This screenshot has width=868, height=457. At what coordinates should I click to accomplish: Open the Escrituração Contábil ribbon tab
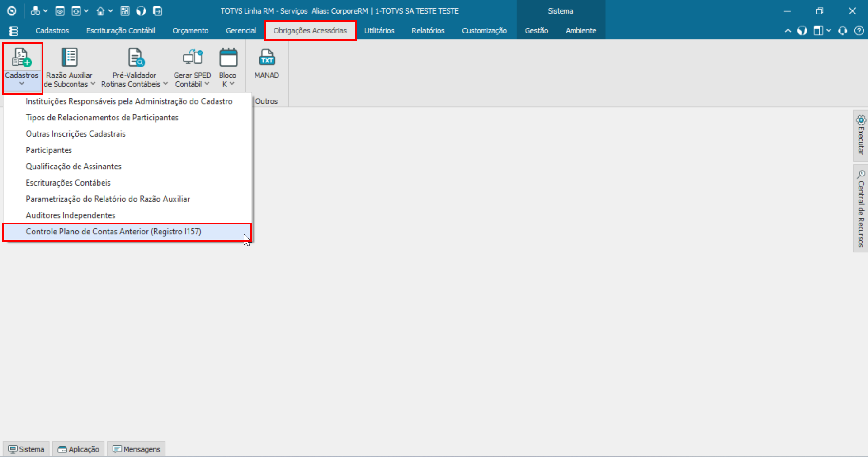pyautogui.click(x=120, y=31)
